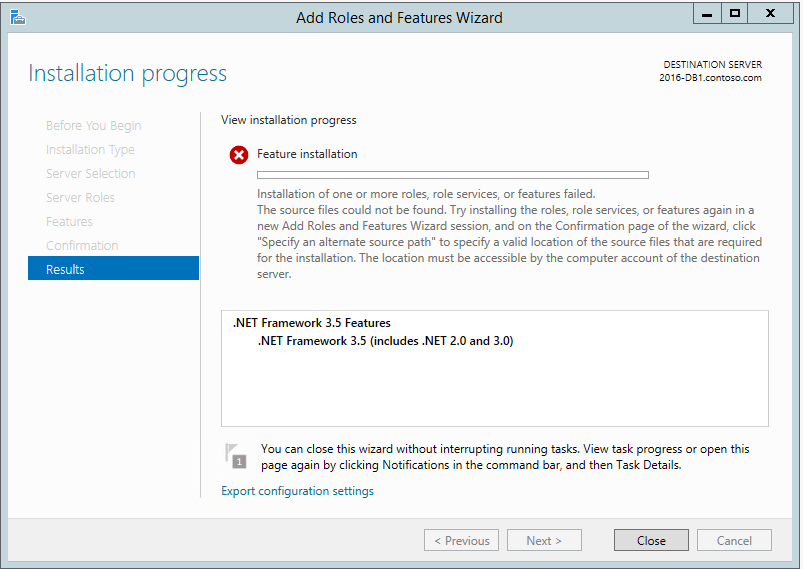Select the Features step in the sidebar
The image size is (803, 569).
coord(69,221)
